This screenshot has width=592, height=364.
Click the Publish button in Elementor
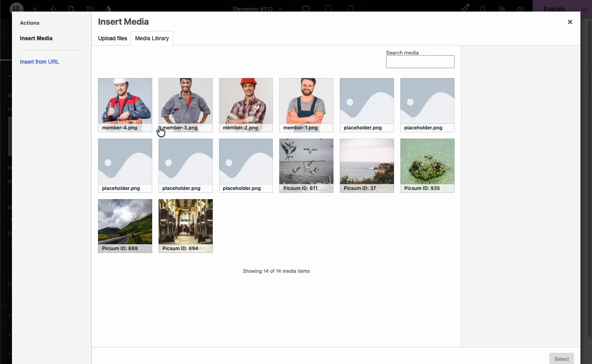(554, 9)
